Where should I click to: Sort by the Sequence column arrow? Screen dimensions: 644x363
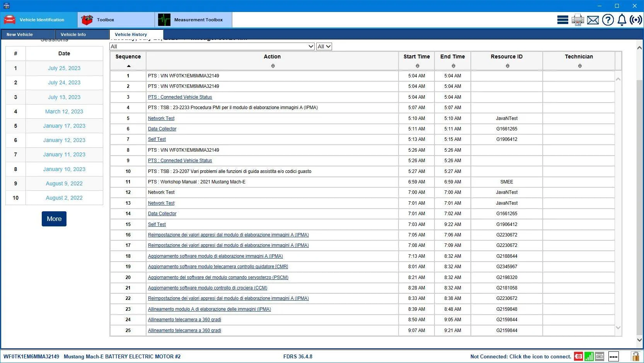tap(128, 66)
